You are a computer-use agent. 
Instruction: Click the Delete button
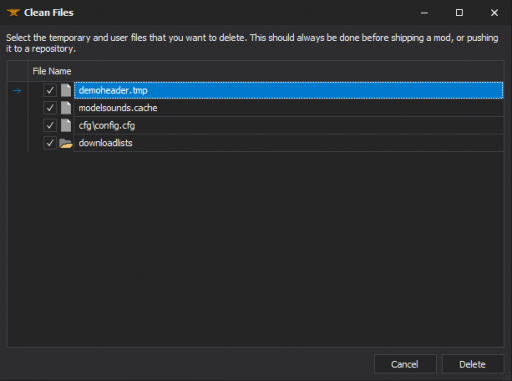(473, 364)
